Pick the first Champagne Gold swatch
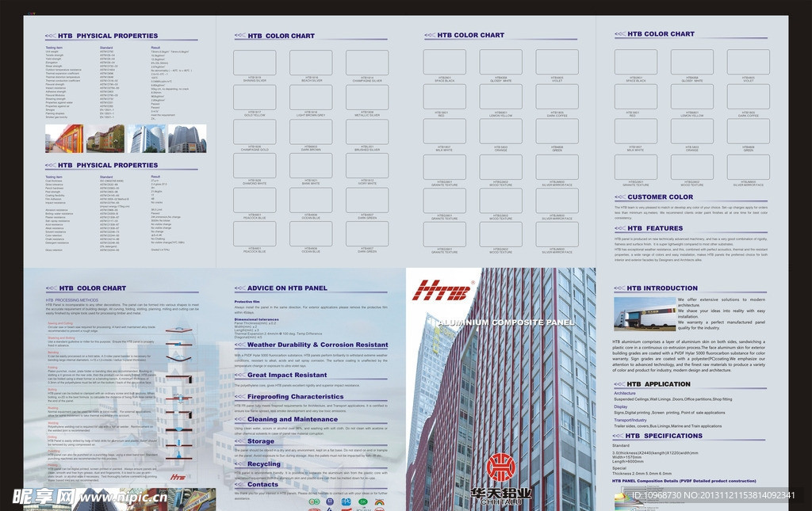The height and width of the screenshot is (511, 812). tap(255, 132)
